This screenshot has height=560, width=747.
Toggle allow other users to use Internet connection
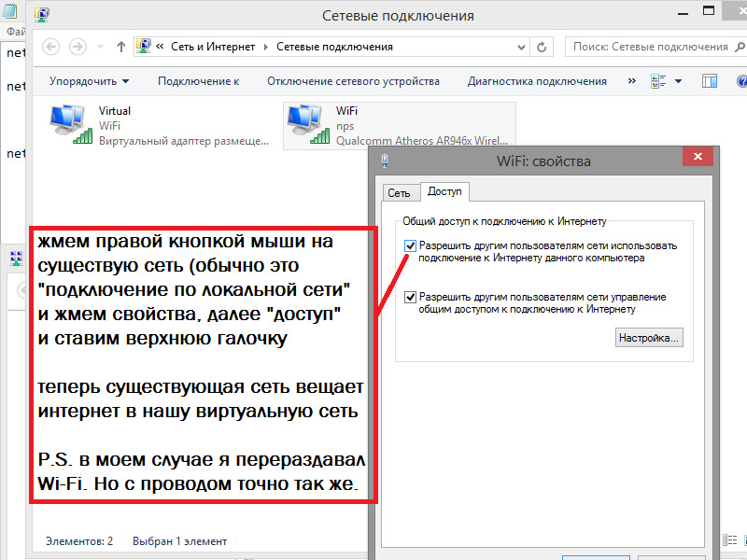click(x=410, y=246)
